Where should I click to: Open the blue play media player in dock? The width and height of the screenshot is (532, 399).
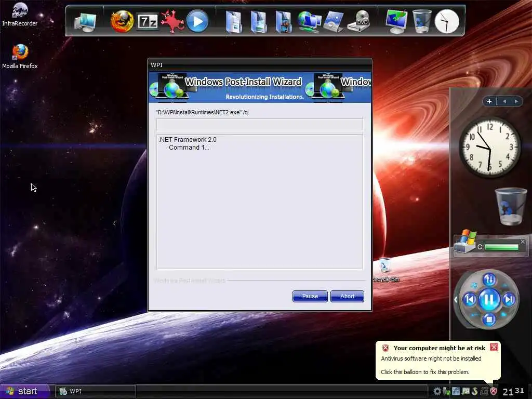click(197, 21)
